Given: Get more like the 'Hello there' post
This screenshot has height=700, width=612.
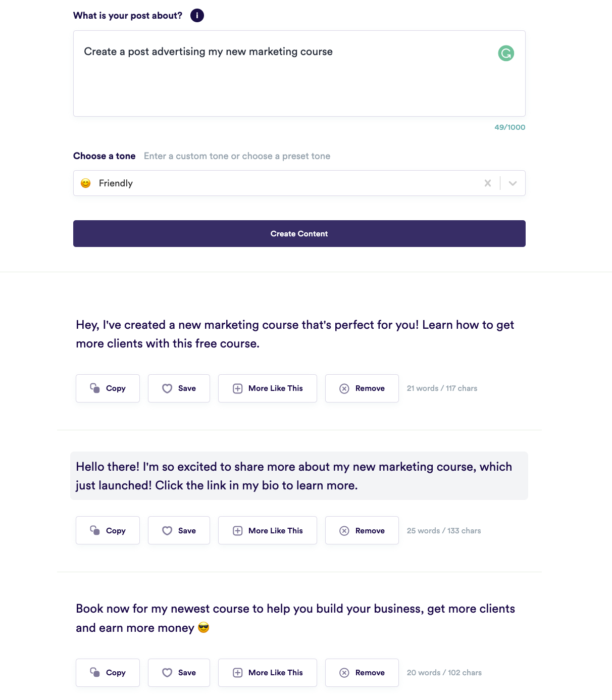Looking at the screenshot, I should (x=268, y=531).
